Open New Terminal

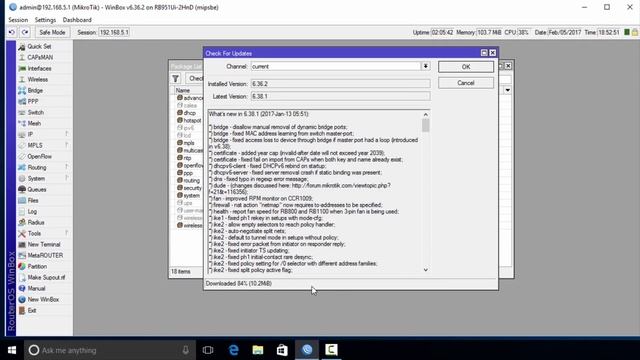pyautogui.click(x=44, y=245)
